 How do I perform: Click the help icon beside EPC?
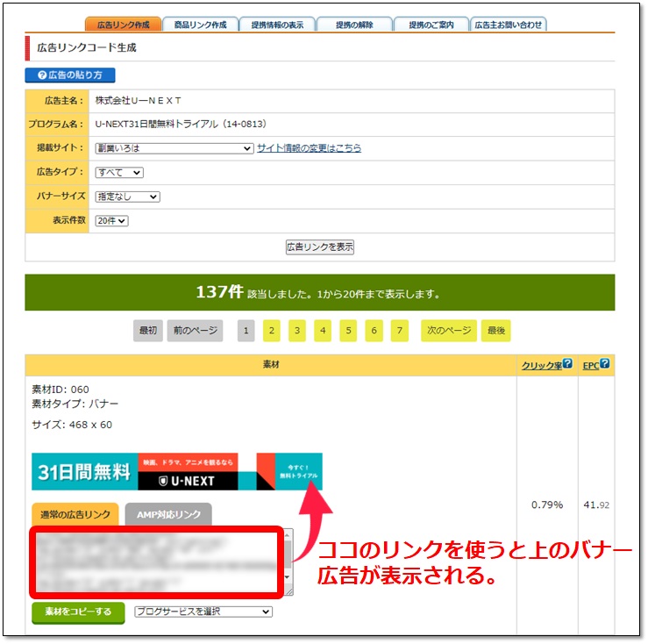[605, 363]
